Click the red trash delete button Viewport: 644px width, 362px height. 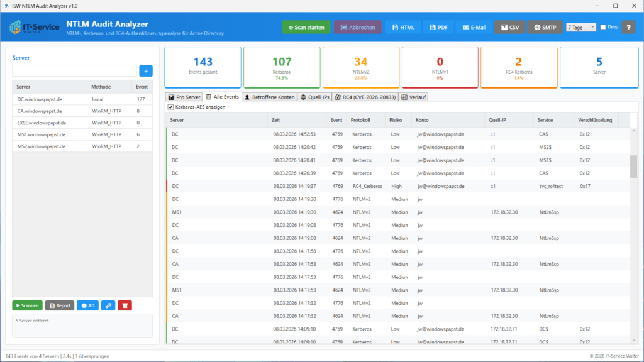(125, 305)
